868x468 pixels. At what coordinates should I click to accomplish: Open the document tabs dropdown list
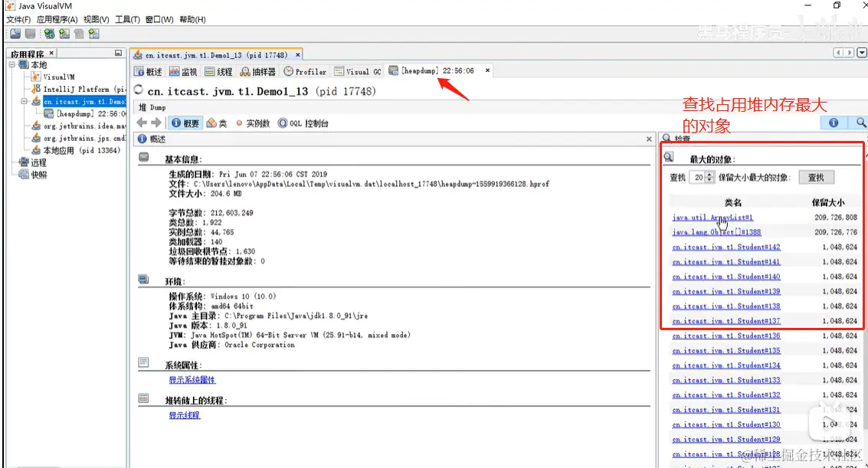[x=862, y=53]
